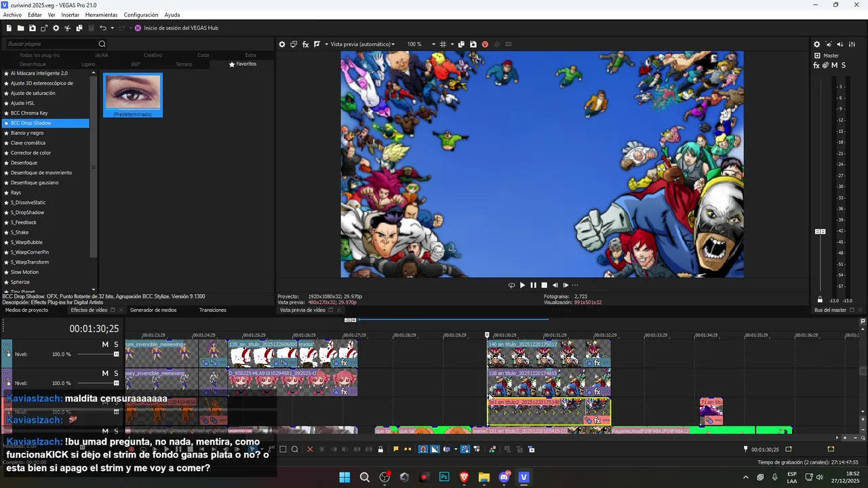The width and height of the screenshot is (868, 488).
Task: Save preview snapshot to file icon
Action: click(x=473, y=44)
